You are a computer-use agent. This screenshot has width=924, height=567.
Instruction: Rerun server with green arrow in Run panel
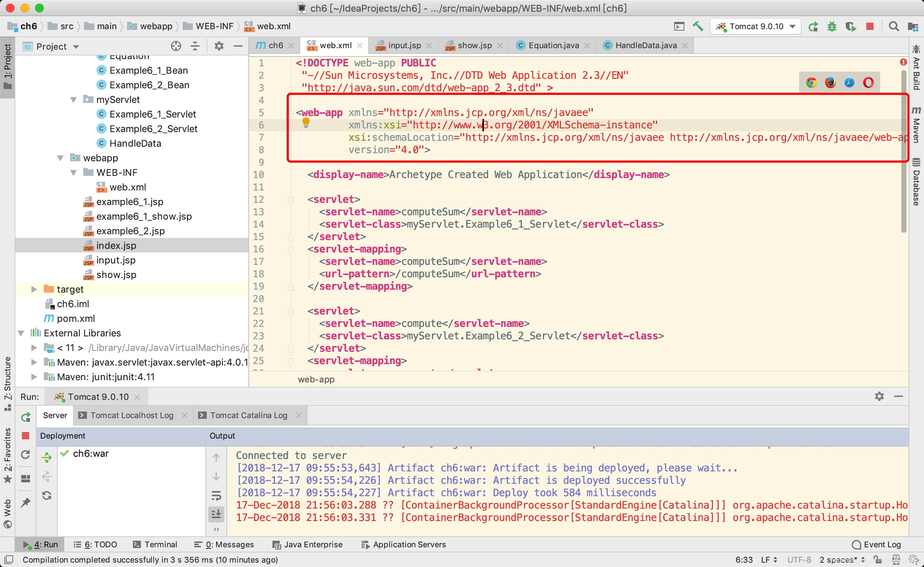tap(26, 417)
